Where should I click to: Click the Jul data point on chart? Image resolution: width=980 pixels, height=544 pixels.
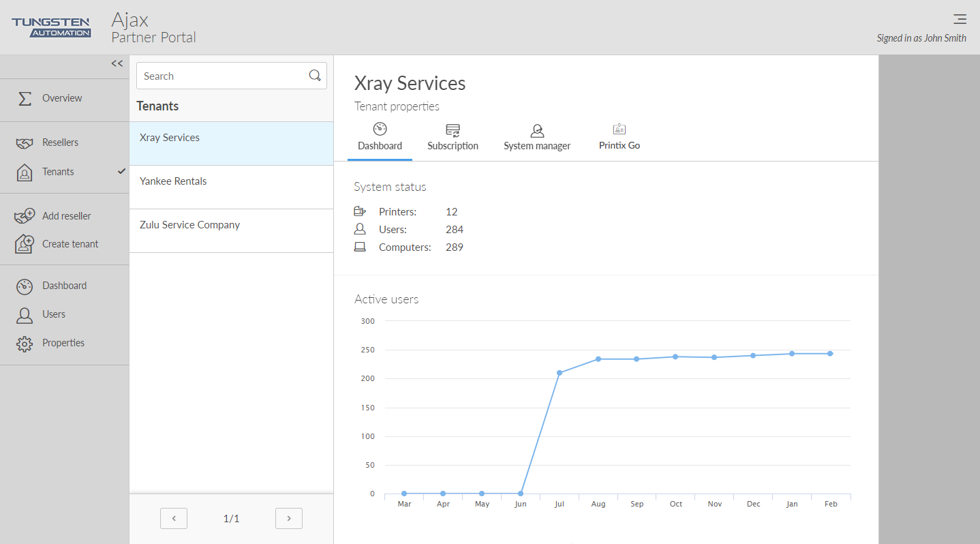point(560,373)
